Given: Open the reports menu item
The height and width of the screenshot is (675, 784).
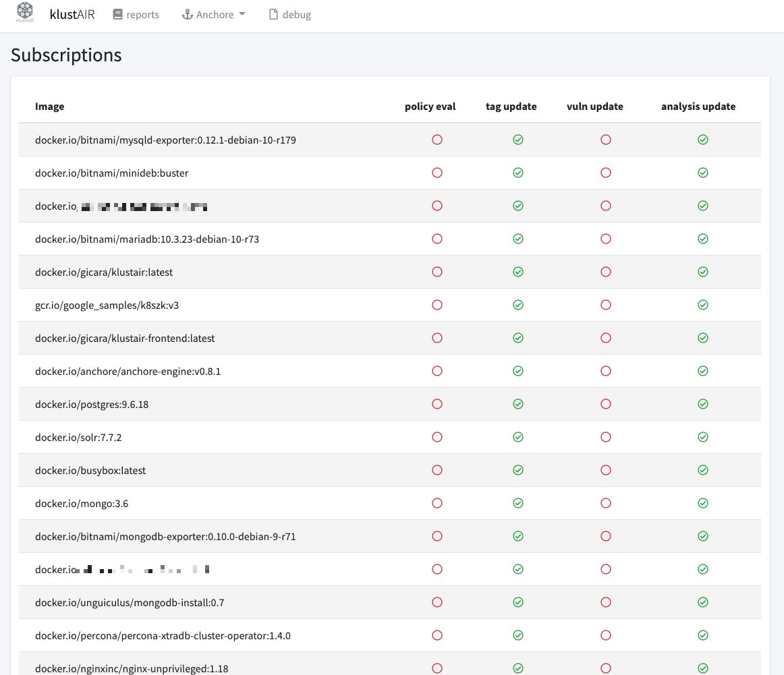Looking at the screenshot, I should click(136, 14).
